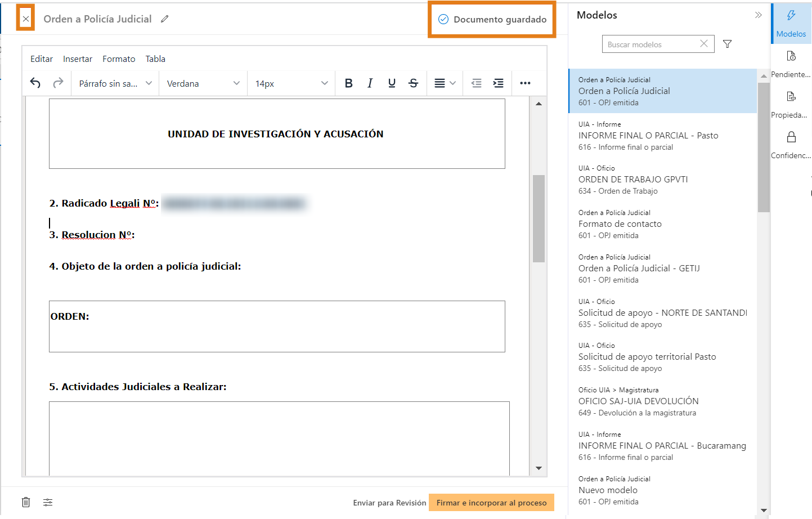
Task: Click the Buscar modelos search field
Action: (x=650, y=44)
